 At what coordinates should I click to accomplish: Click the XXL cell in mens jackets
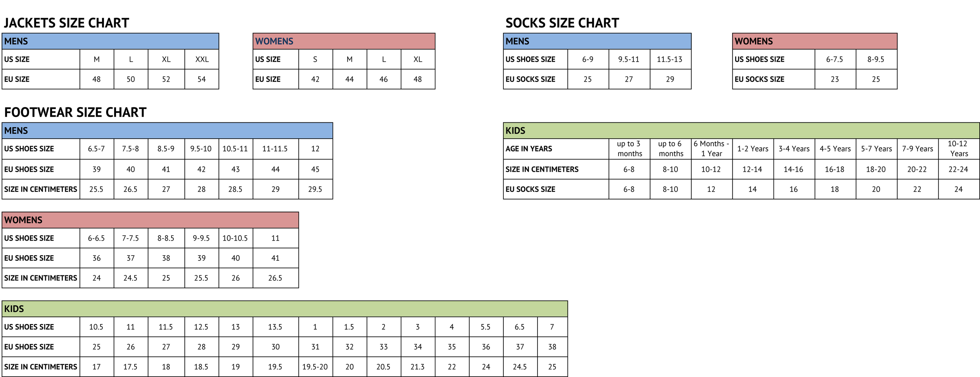click(x=202, y=59)
